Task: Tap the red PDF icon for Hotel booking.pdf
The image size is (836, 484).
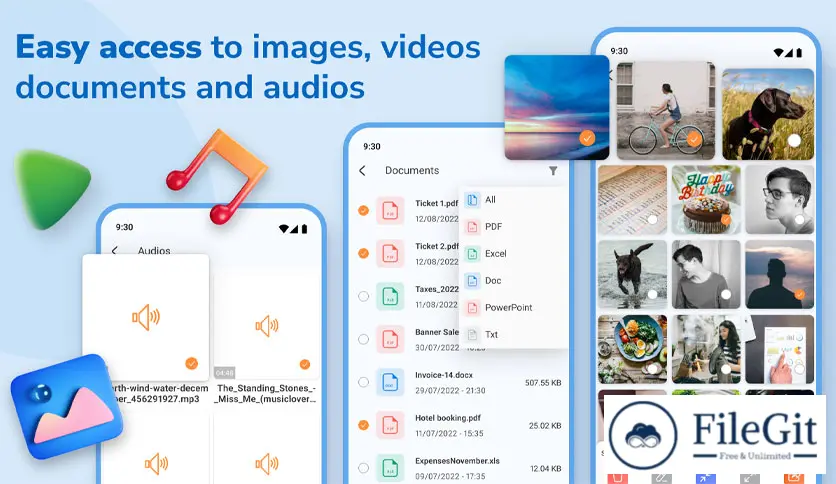Action: 390,425
